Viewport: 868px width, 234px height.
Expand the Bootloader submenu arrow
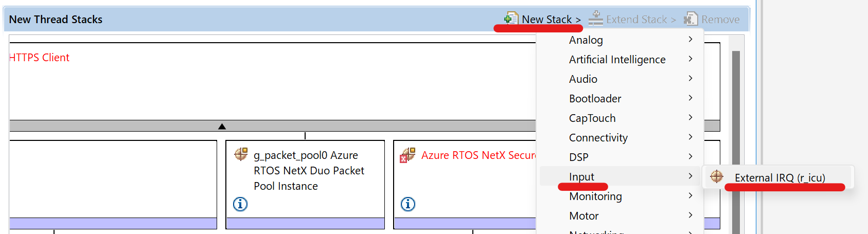pyautogui.click(x=690, y=98)
